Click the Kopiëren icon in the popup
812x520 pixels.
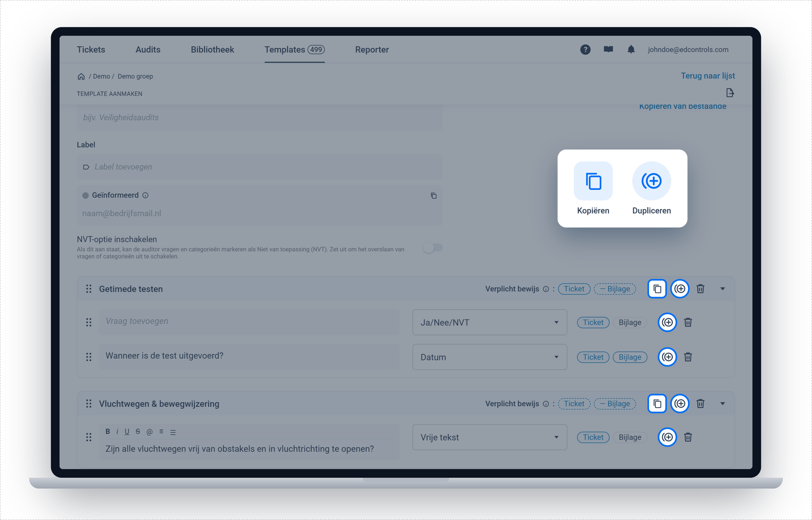pyautogui.click(x=593, y=181)
